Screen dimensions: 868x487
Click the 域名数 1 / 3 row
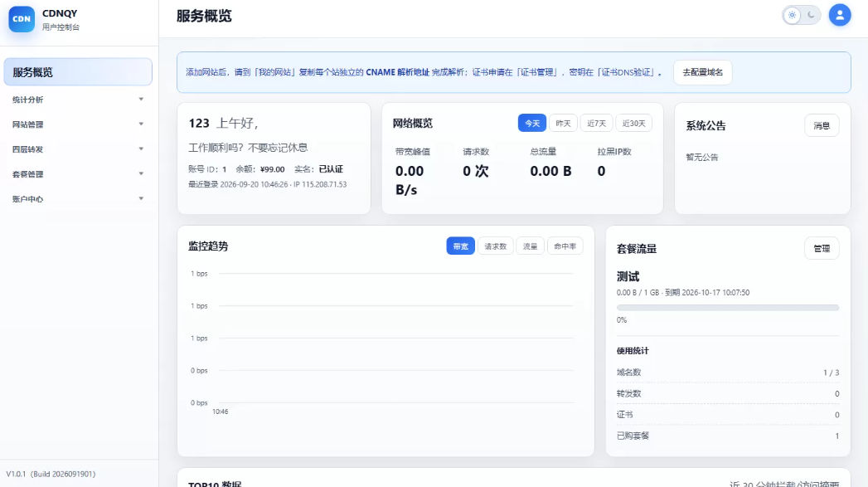point(728,373)
